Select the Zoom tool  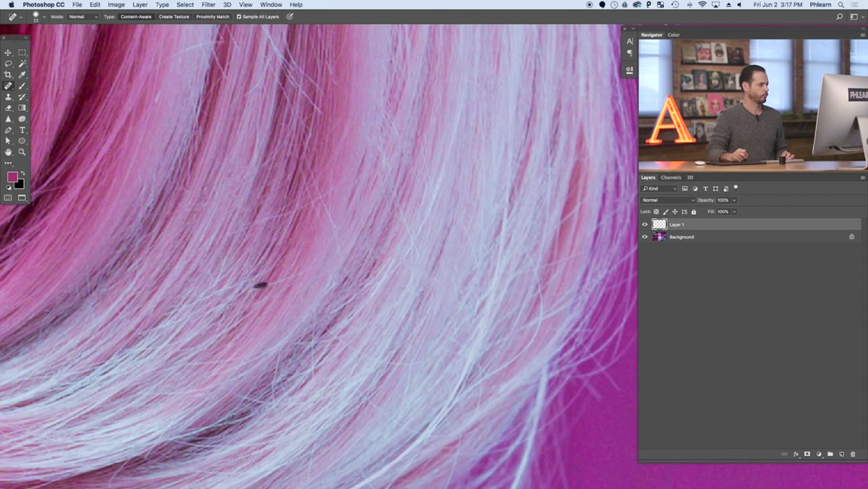click(22, 152)
